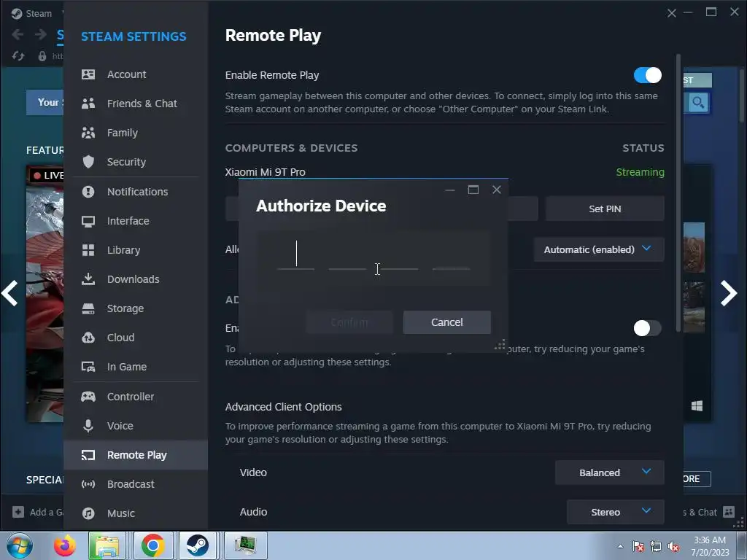Click the Interface monitor icon
Viewport: 747px width, 560px height.
click(88, 221)
